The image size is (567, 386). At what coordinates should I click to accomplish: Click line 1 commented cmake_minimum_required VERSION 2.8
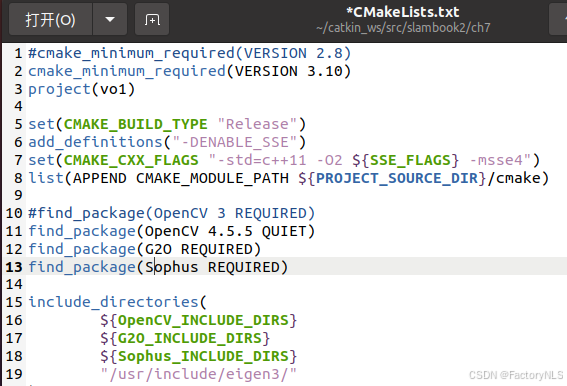(189, 54)
